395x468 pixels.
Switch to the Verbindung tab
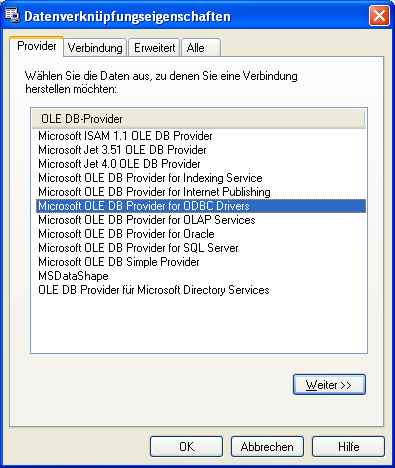[95, 48]
